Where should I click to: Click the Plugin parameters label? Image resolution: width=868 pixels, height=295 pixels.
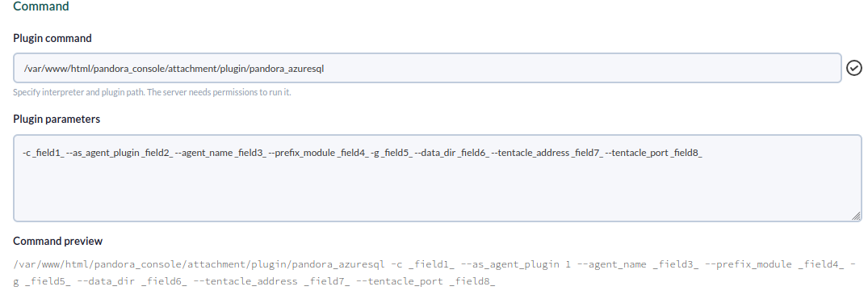57,120
